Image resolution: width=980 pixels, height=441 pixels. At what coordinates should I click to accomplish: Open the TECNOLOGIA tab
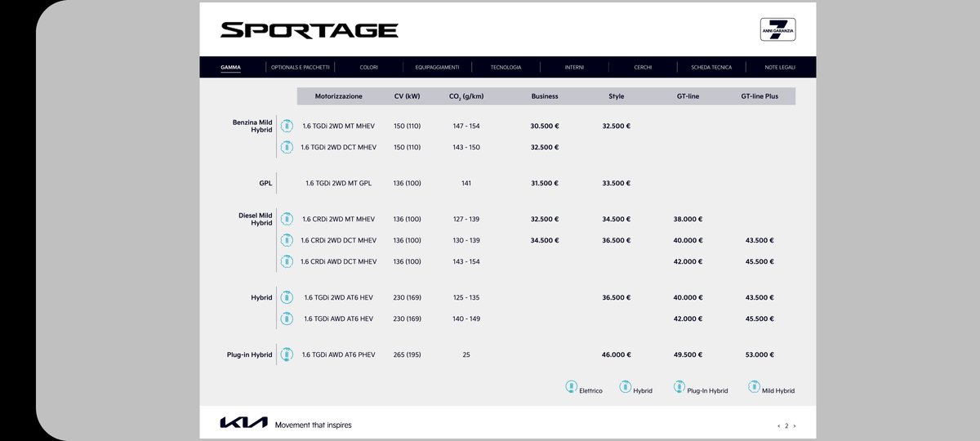point(506,67)
